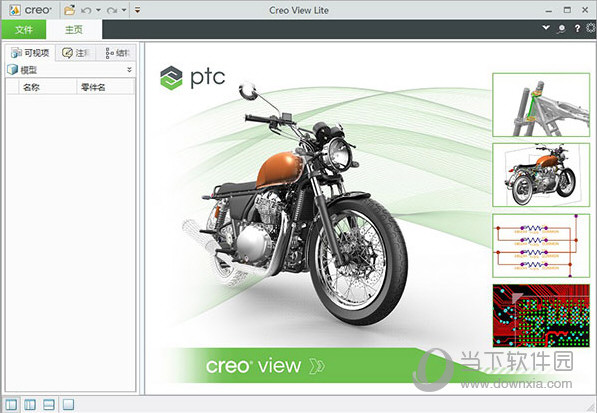Expand the Redo history dropdown arrow
Viewport: 597px width, 413px height.
[x=124, y=10]
